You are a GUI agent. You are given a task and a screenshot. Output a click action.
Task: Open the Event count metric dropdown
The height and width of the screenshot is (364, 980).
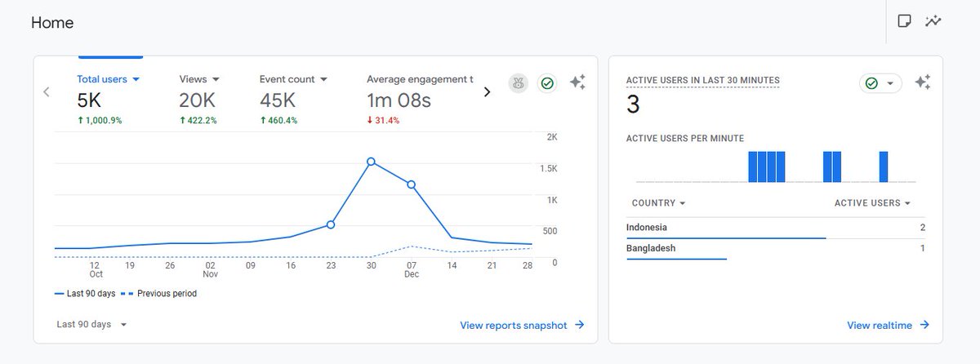(293, 79)
